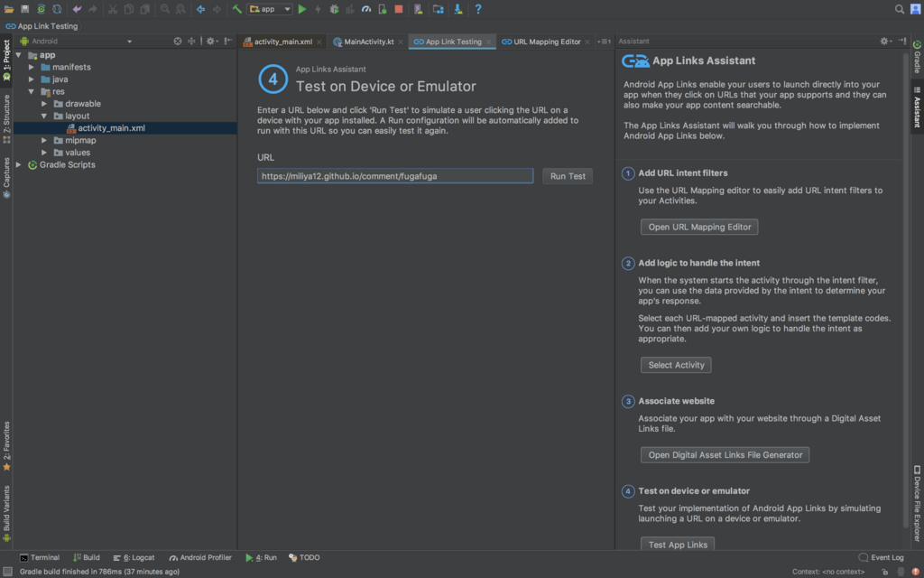This screenshot has width=924, height=578.
Task: Open the Assistant panel gear settings menu
Action: (x=886, y=42)
